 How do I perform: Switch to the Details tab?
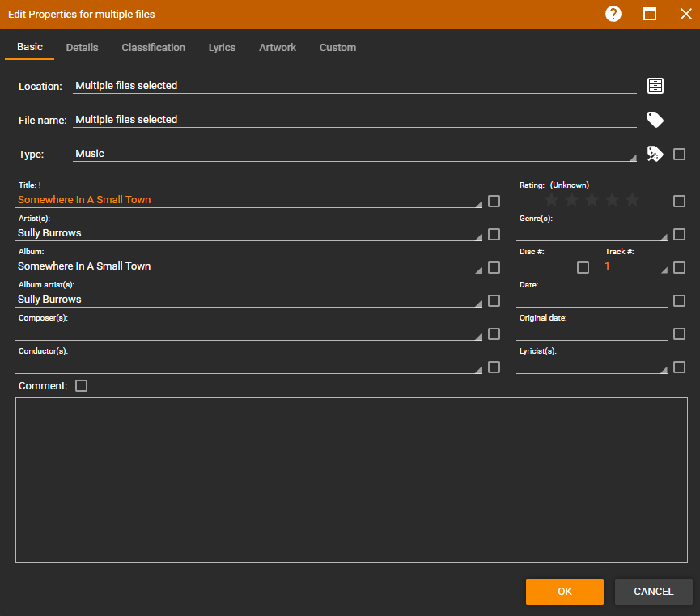coord(83,47)
